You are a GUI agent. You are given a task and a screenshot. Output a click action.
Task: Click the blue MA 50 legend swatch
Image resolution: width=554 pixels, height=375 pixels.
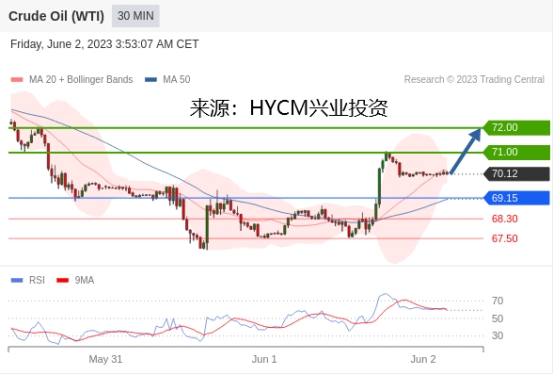coord(151,80)
